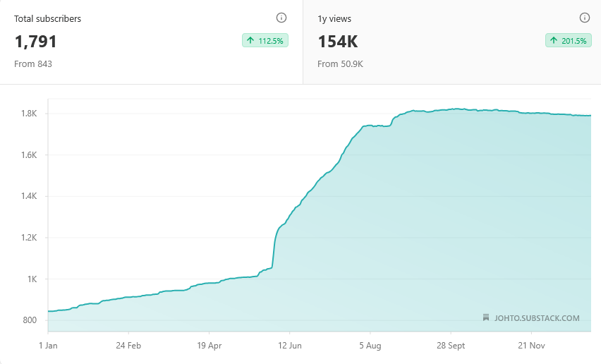Viewport: 601px width, 364px height.
Task: Click the green up arrow in the 112.5% badge
Action: [x=250, y=41]
